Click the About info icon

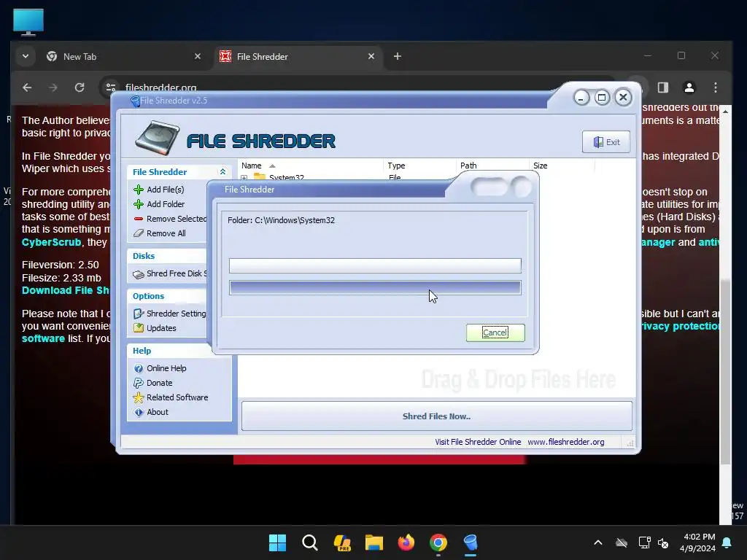tap(138, 413)
